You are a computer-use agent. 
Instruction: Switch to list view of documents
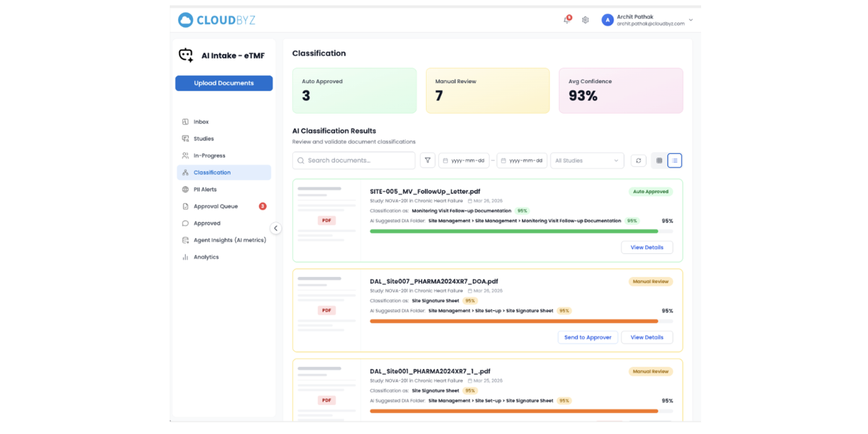coord(674,160)
